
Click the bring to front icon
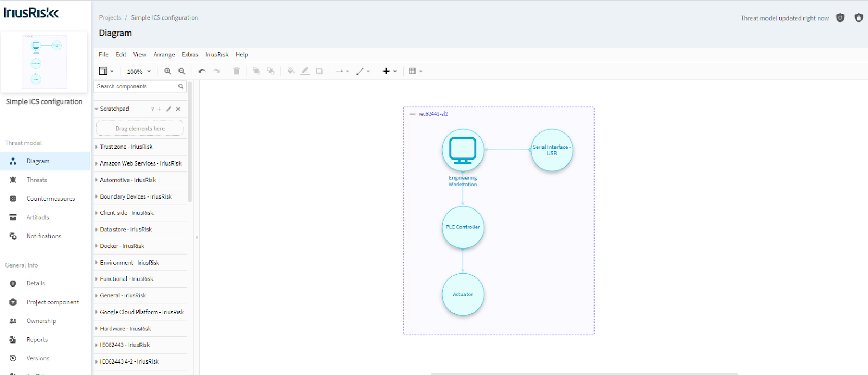[257, 71]
